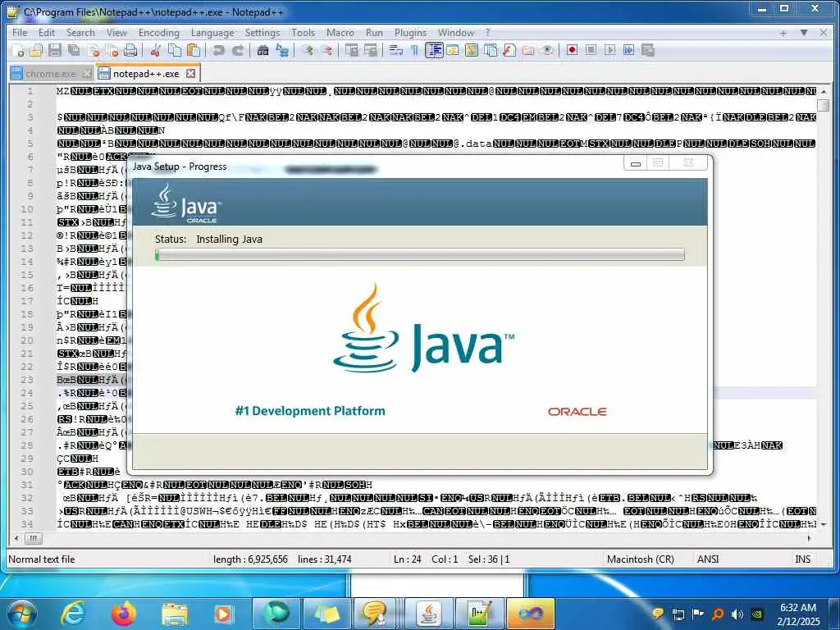840x630 pixels.
Task: Open Folder as Workspace icon
Action: click(x=527, y=50)
